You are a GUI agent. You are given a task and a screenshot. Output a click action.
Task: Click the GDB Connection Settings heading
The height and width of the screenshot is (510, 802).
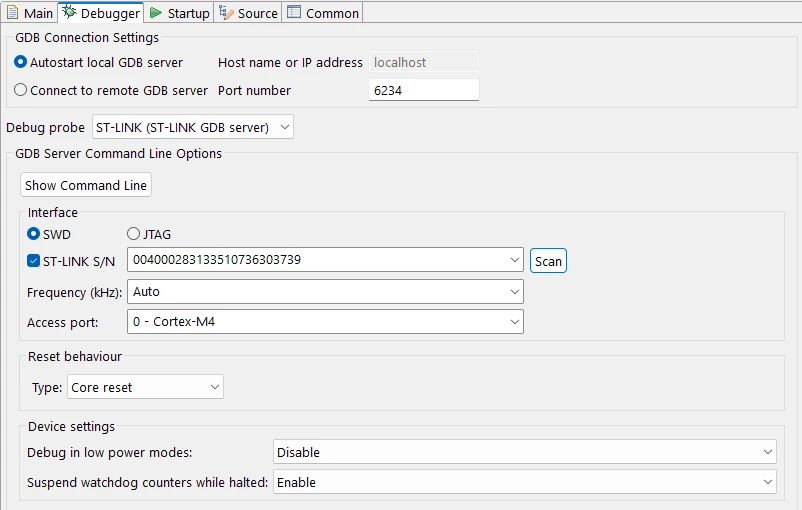coord(87,37)
